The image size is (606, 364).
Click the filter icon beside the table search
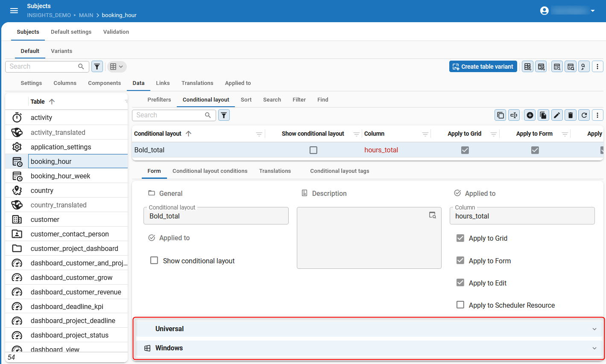tap(97, 67)
